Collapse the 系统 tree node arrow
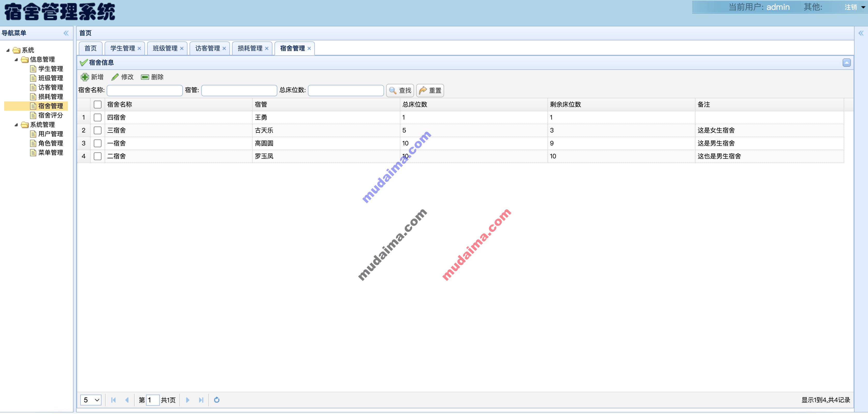The height and width of the screenshot is (414, 868). 8,50
